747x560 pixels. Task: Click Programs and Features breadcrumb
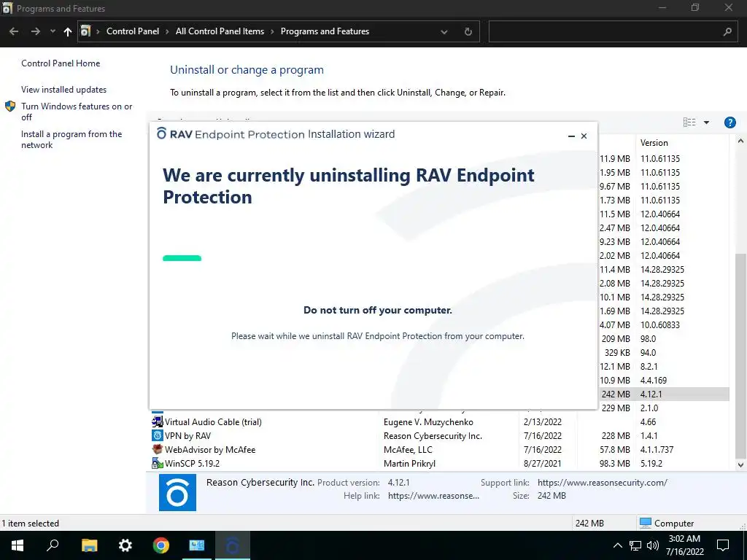[325, 31]
